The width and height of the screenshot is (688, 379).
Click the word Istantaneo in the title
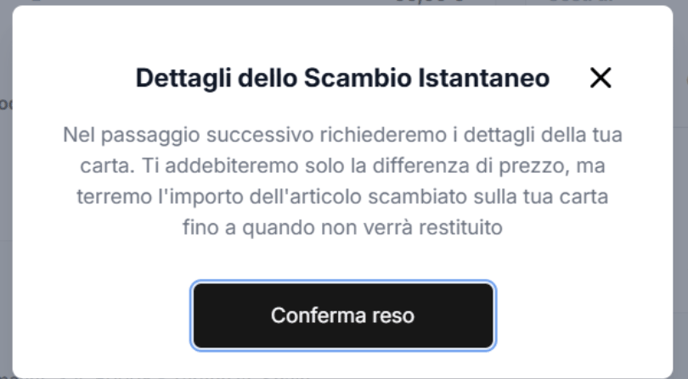[x=484, y=79]
